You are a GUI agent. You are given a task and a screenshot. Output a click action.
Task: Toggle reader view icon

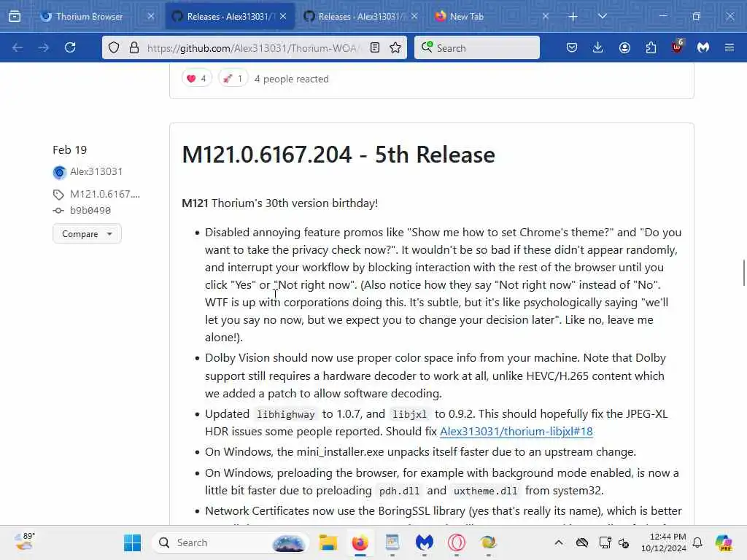(x=375, y=47)
